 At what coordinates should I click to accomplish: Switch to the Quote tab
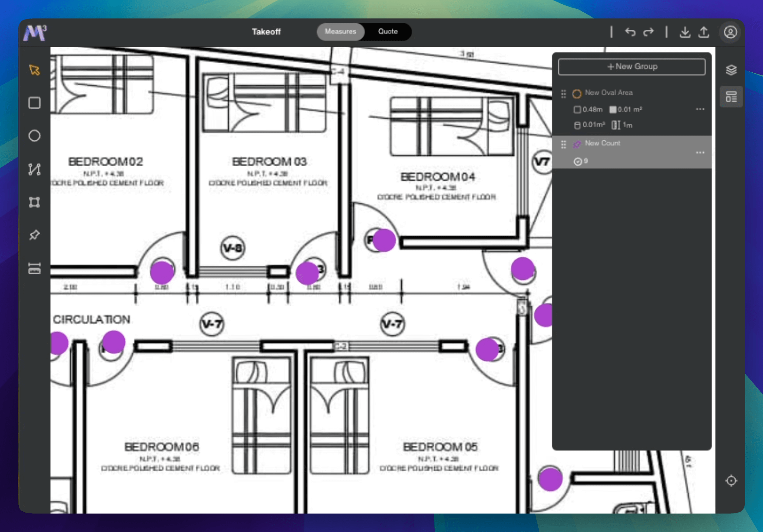coord(388,32)
